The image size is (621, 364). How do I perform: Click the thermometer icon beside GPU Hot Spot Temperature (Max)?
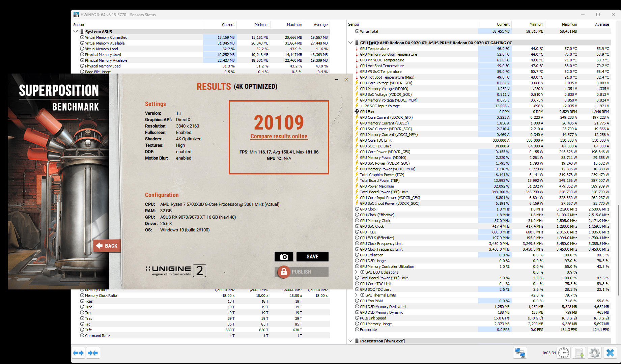coord(357,77)
